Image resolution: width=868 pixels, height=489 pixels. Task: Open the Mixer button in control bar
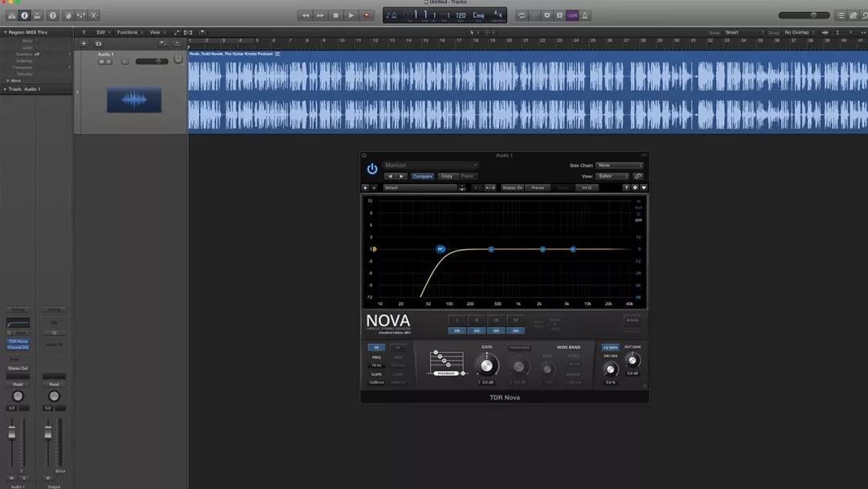[x=81, y=15]
